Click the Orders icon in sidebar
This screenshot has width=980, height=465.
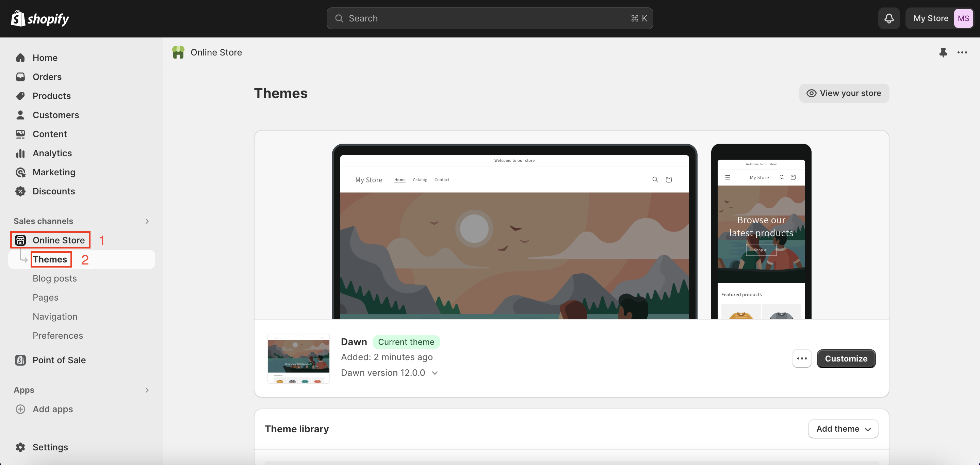click(21, 76)
